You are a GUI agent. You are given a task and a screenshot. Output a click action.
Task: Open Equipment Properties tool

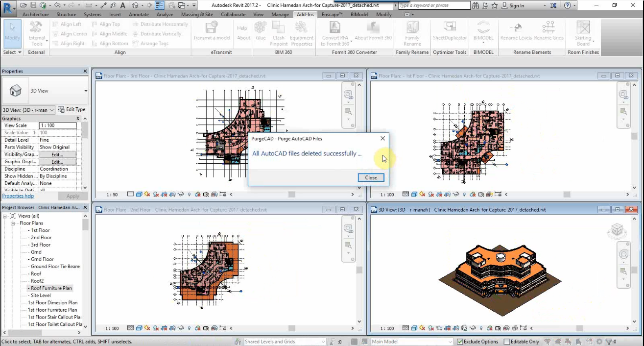coord(302,32)
